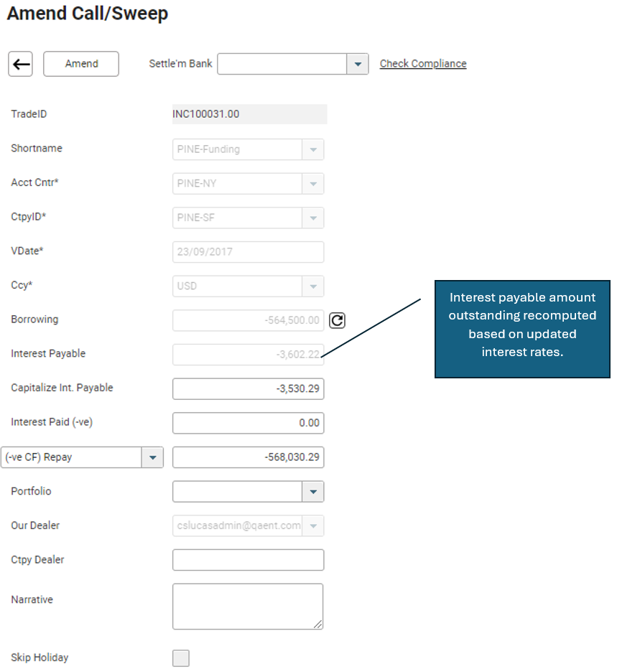The height and width of the screenshot is (672, 617).
Task: Click inside the Narrative text area
Action: pyautogui.click(x=248, y=606)
